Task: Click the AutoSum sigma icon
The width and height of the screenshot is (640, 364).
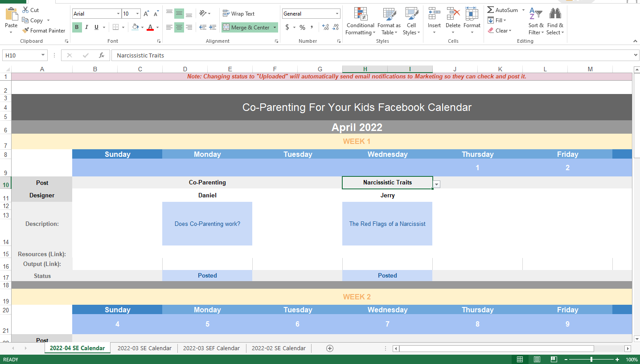Action: [x=491, y=10]
